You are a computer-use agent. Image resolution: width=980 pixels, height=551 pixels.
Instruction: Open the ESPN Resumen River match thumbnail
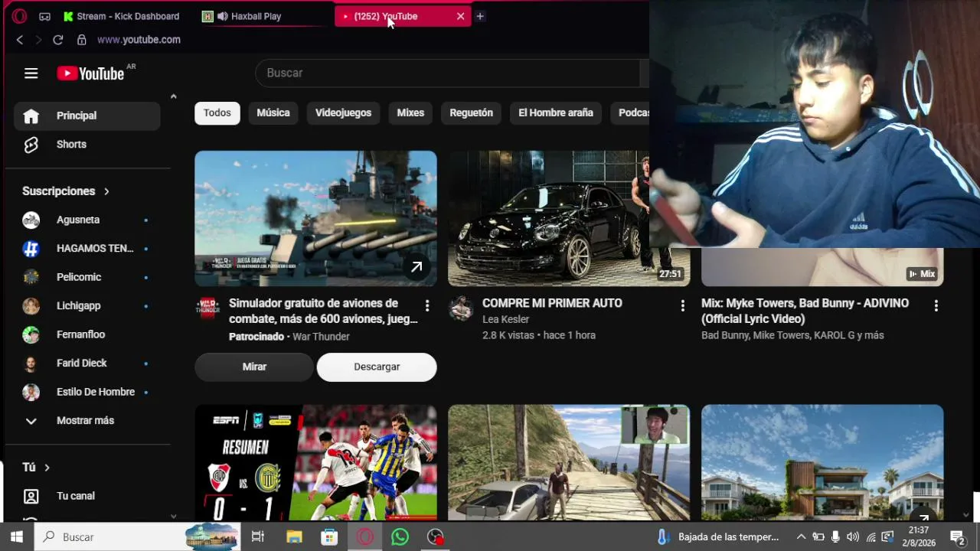coord(315,462)
